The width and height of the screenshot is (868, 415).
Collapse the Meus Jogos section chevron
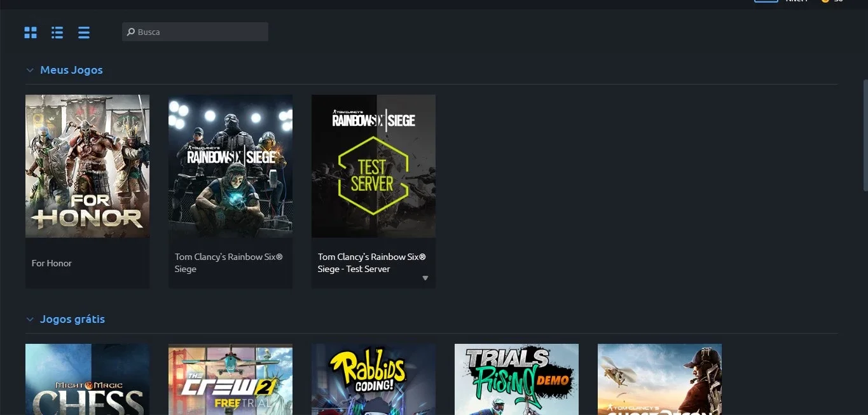30,71
